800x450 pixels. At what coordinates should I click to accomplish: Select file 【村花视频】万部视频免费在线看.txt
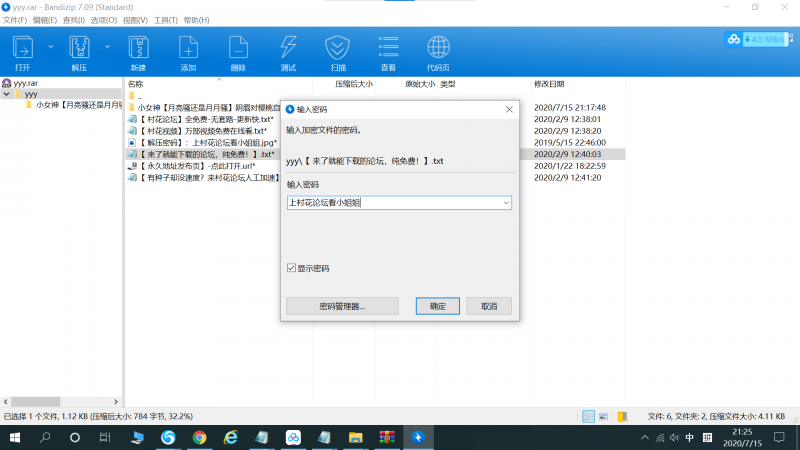(203, 131)
